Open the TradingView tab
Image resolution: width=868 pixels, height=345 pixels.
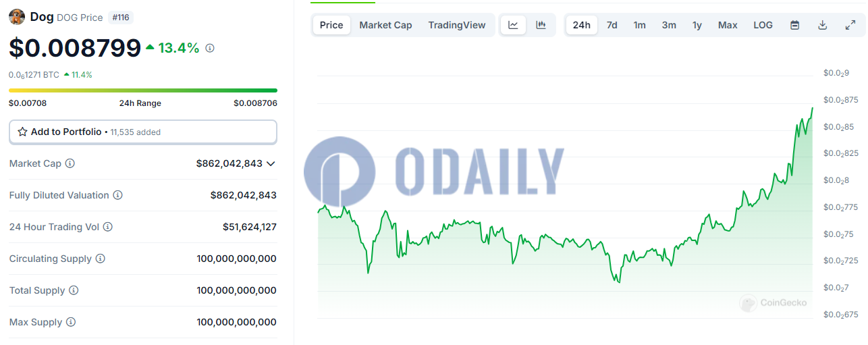[456, 25]
